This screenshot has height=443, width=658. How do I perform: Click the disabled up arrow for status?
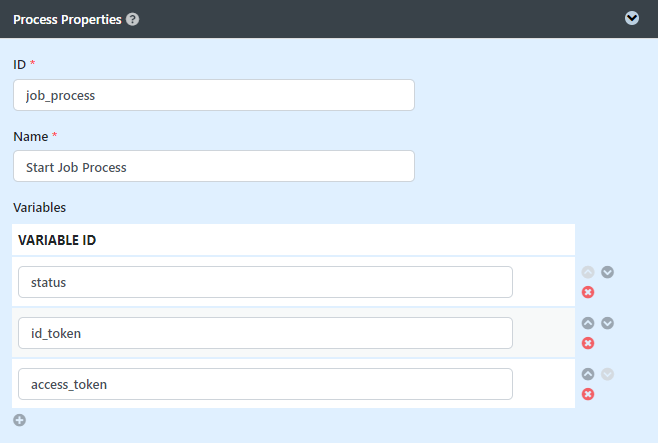tap(588, 272)
